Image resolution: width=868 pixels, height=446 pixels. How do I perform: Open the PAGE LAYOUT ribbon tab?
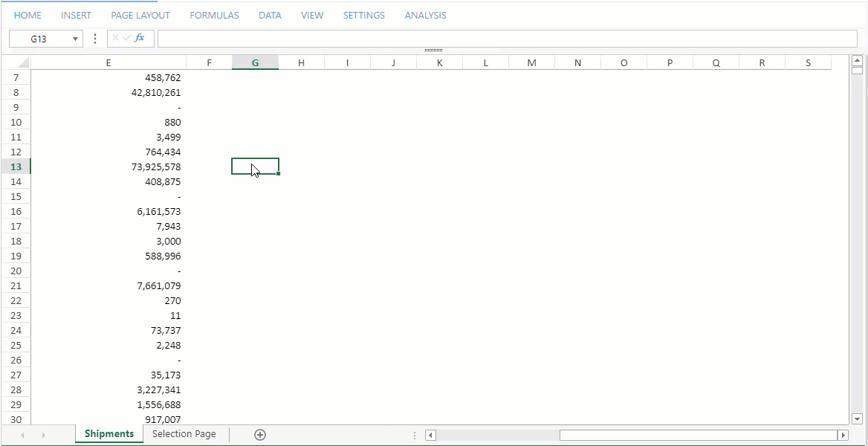point(140,15)
